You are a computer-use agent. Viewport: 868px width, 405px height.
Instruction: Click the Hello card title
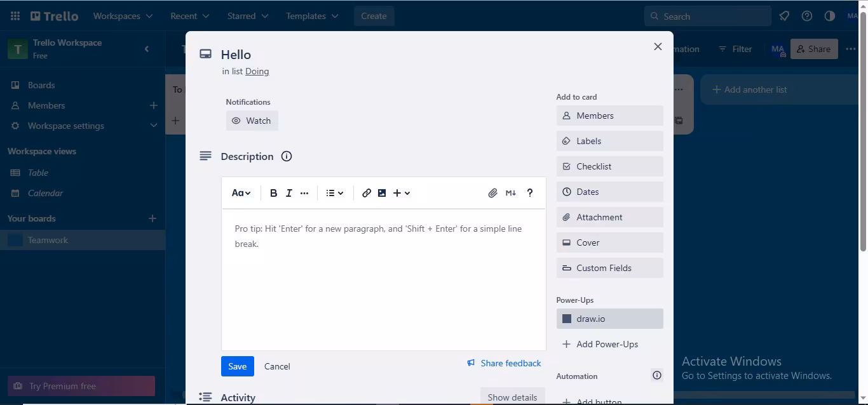(x=236, y=55)
